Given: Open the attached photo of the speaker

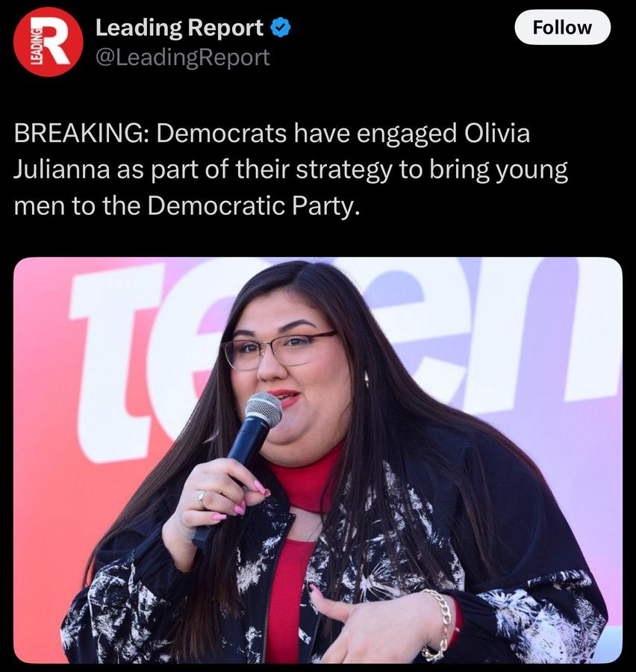Looking at the screenshot, I should click(x=317, y=460).
